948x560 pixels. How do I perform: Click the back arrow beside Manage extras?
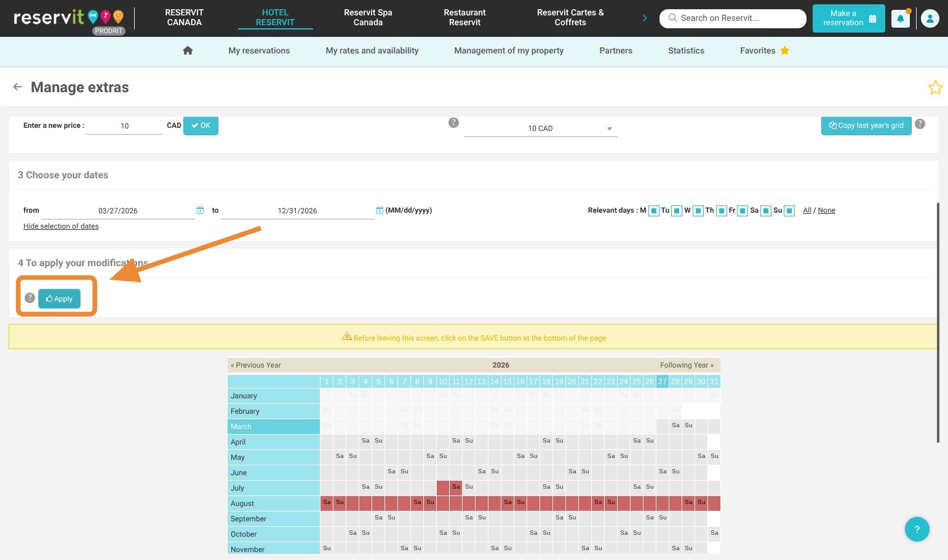[x=17, y=87]
